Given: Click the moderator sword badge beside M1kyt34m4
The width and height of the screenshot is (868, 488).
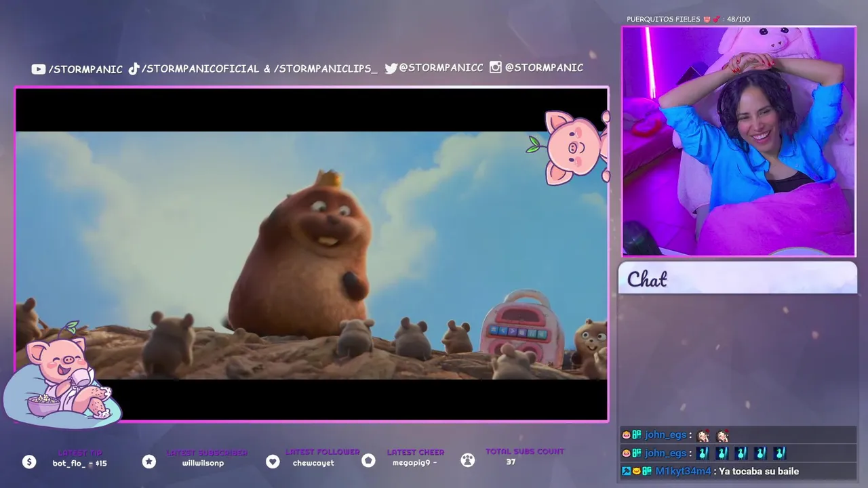Looking at the screenshot, I should pyautogui.click(x=626, y=471).
